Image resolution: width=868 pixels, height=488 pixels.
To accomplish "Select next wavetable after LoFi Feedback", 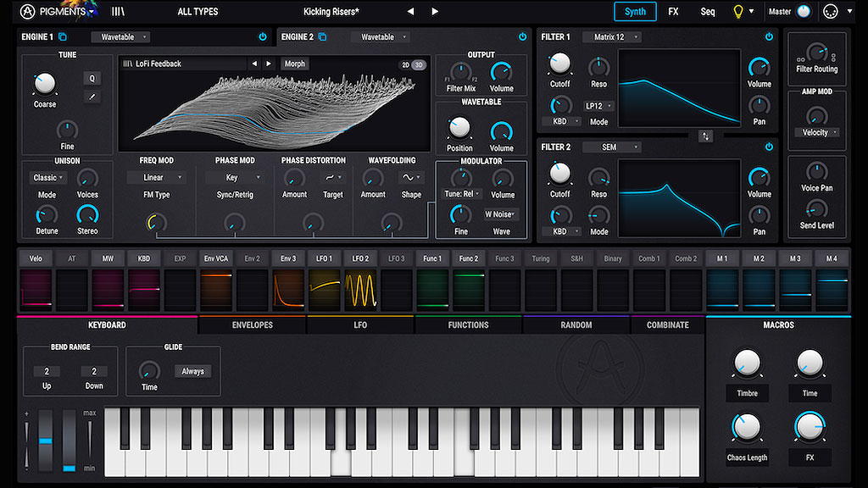I will [x=269, y=64].
